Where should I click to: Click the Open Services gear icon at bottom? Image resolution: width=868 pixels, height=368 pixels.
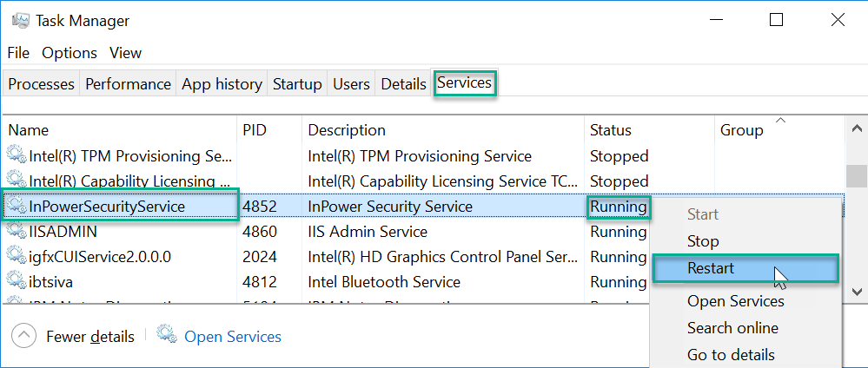166,334
